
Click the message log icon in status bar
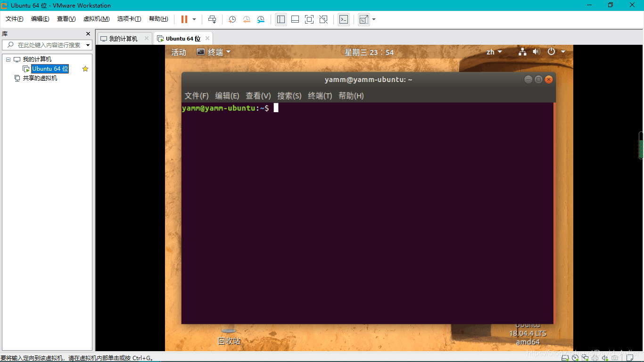coord(629,358)
